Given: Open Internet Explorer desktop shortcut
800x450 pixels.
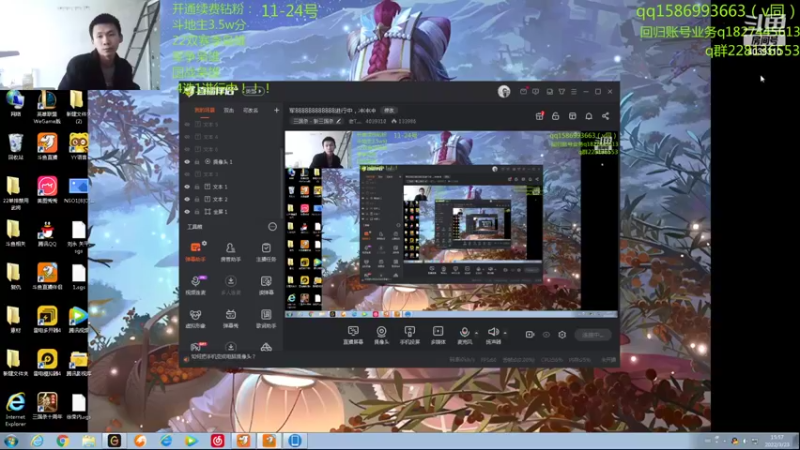Looking at the screenshot, I should [16, 409].
